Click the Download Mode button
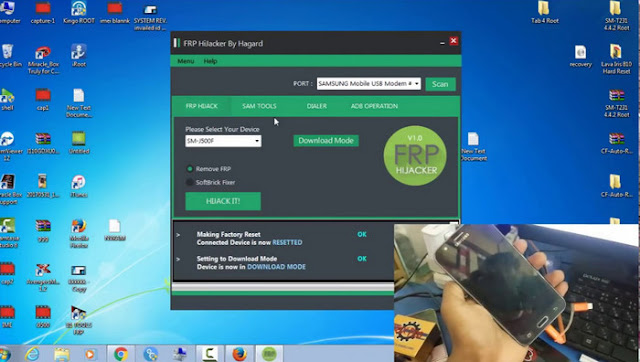 click(326, 141)
